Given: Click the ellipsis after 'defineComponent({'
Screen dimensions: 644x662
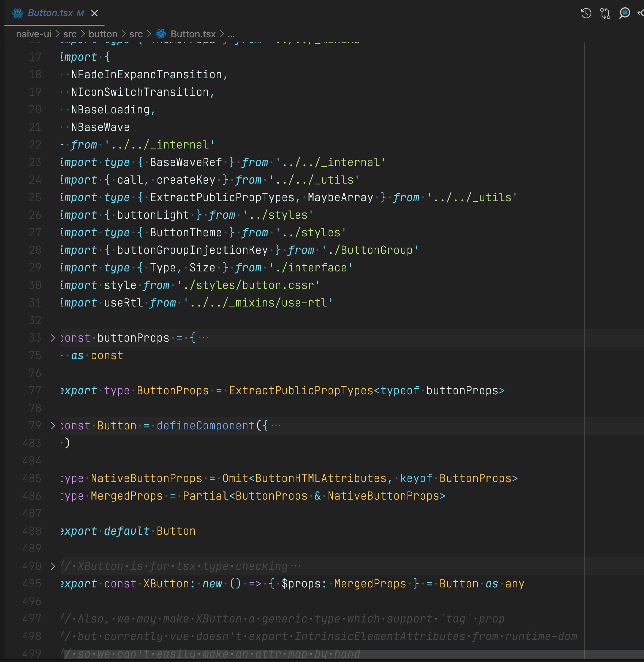Looking at the screenshot, I should [276, 426].
